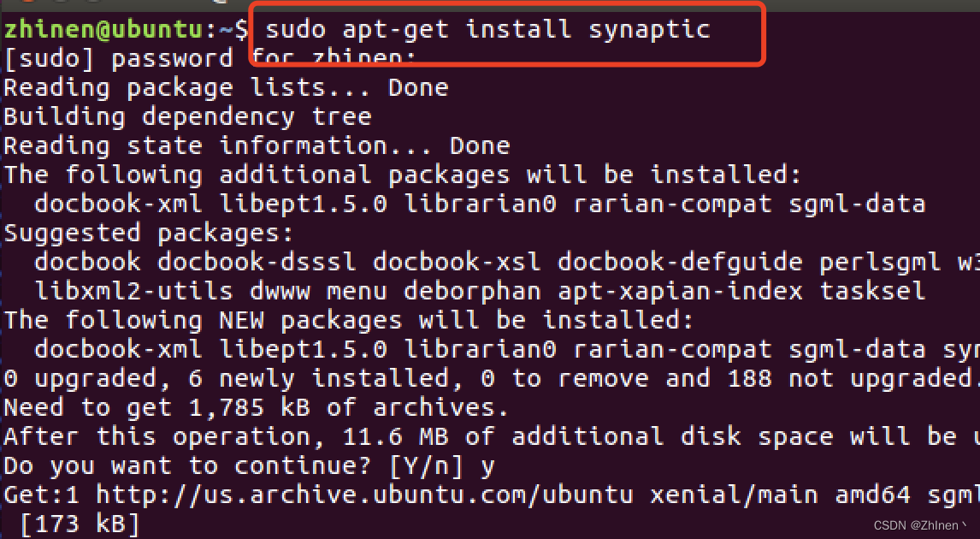
Task: Click the "Reading package lists... Done" line
Action: (226, 88)
